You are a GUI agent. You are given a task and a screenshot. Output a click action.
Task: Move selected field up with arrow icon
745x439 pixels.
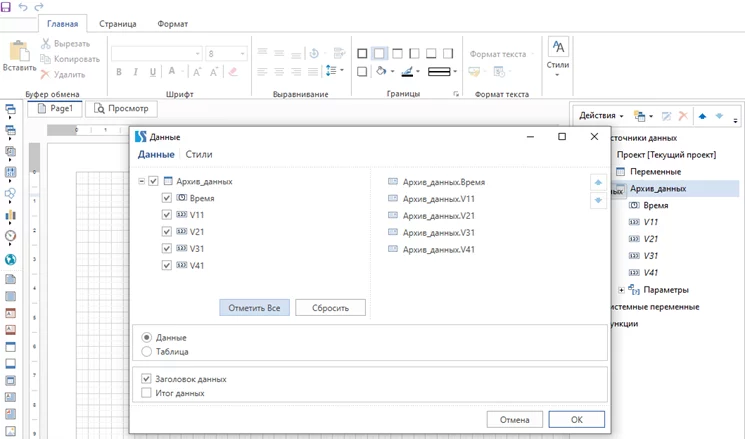click(598, 183)
